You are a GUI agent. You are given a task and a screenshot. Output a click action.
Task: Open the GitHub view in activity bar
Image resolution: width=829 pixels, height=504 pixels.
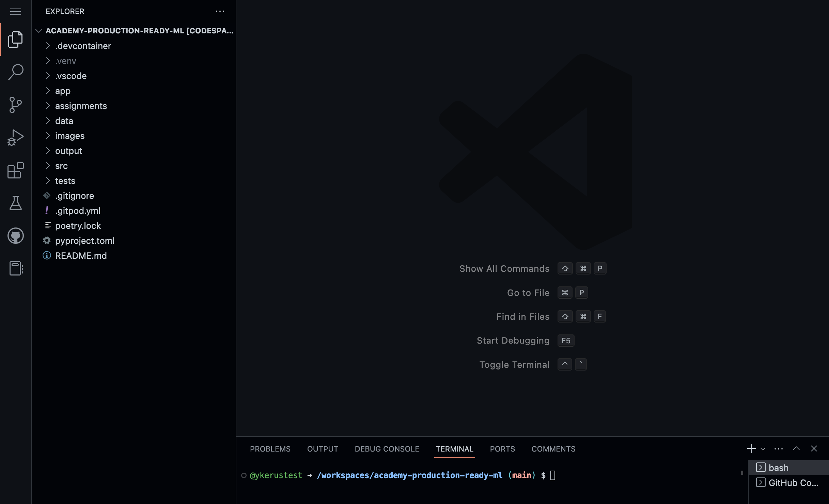pyautogui.click(x=16, y=236)
